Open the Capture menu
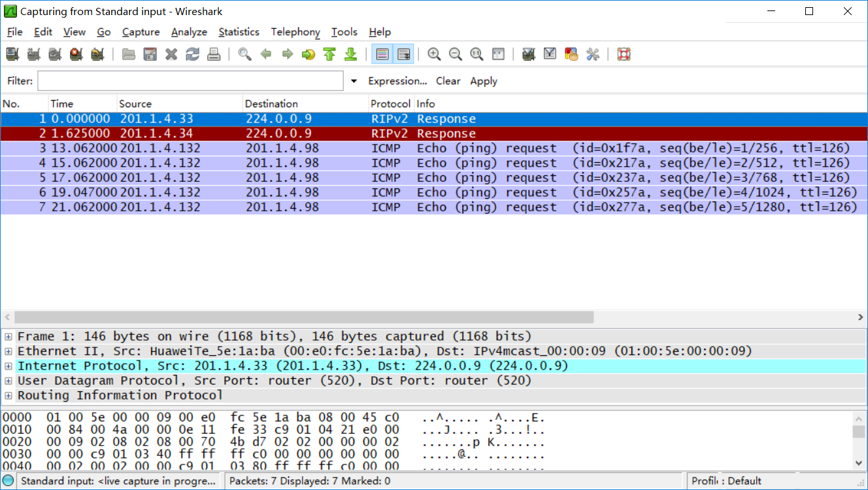Viewport: 868px width, 490px height. click(x=141, y=31)
